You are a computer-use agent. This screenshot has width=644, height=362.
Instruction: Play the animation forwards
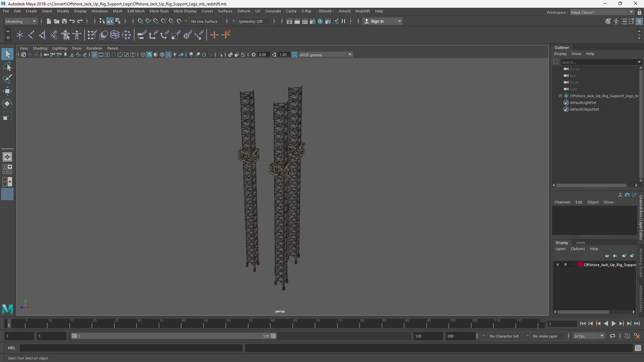[x=613, y=324]
